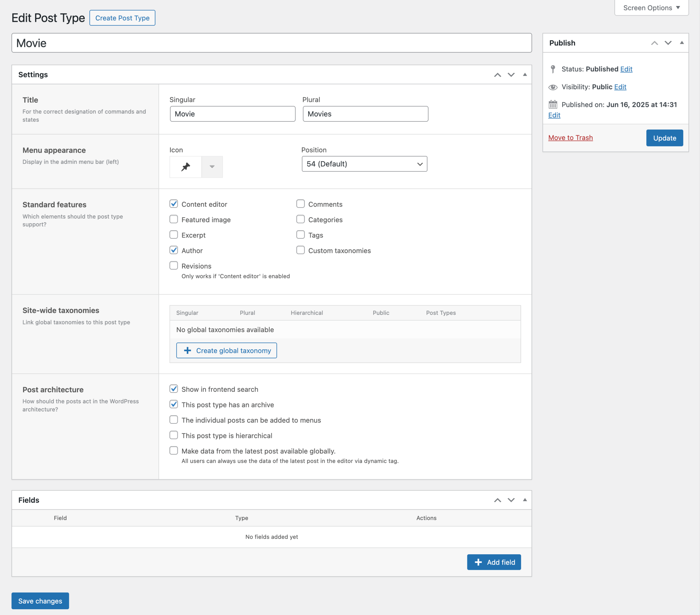Click the move-up arrow on the Fields panel
700x615 pixels.
[498, 500]
